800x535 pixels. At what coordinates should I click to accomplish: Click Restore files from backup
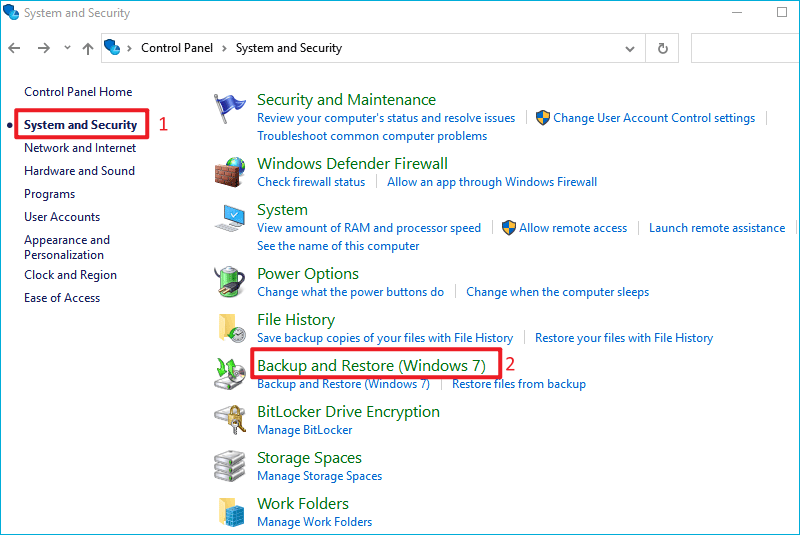(519, 384)
